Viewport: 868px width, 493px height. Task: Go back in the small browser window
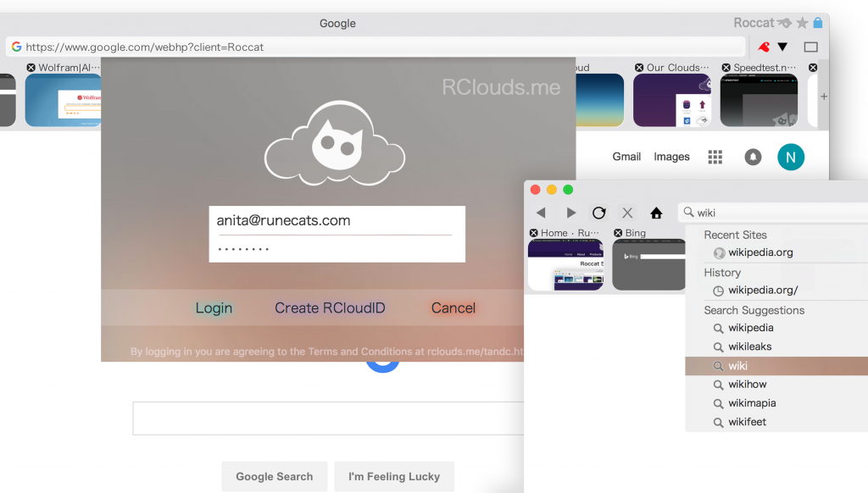(541, 213)
